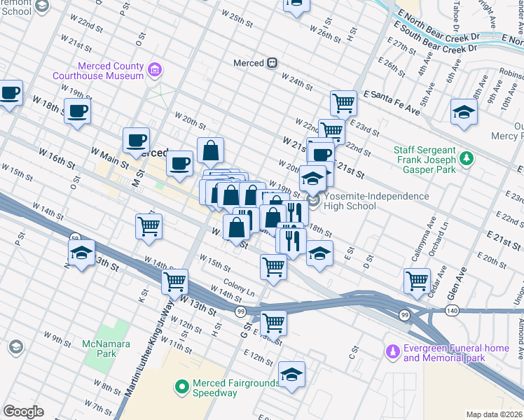Viewport: 524px width, 420px height.
Task: Select the Yosemite-Independence High School label
Action: [x=376, y=201]
